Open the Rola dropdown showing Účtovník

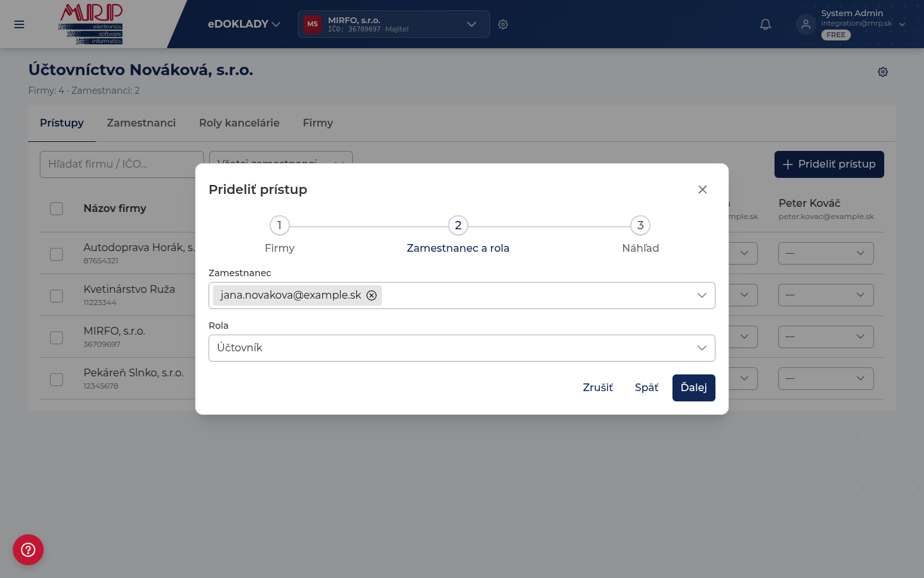pyautogui.click(x=462, y=348)
